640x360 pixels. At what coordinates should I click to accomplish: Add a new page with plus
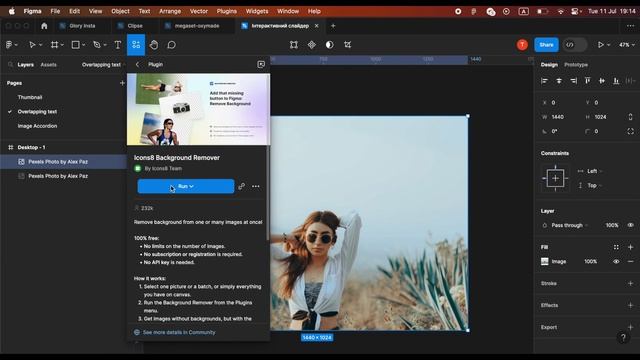tap(122, 83)
